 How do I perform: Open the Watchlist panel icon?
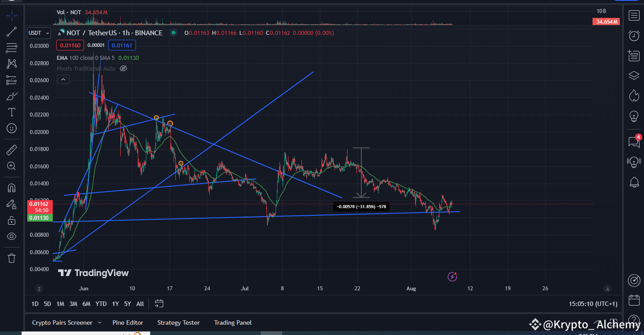(x=634, y=15)
